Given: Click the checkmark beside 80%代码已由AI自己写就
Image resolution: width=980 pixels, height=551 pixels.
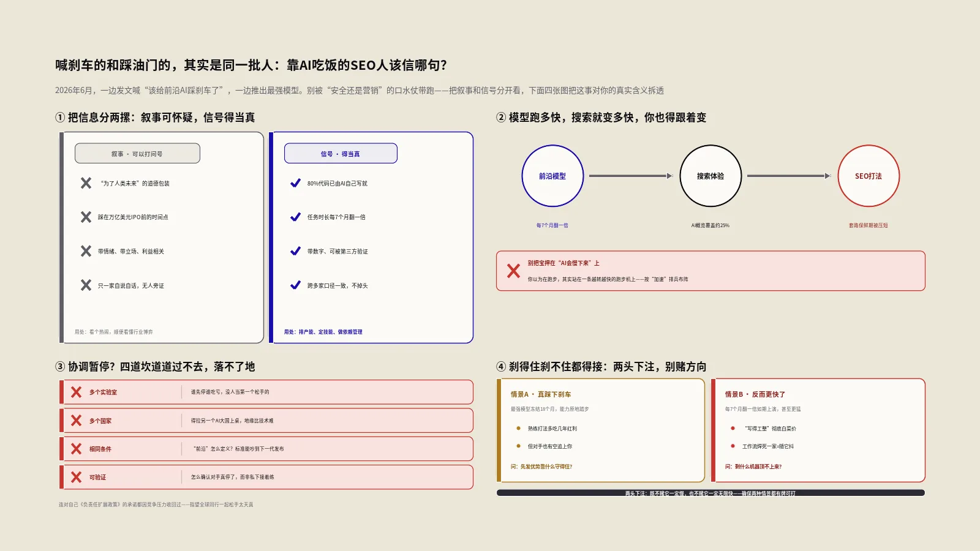Looking at the screenshot, I should (295, 183).
